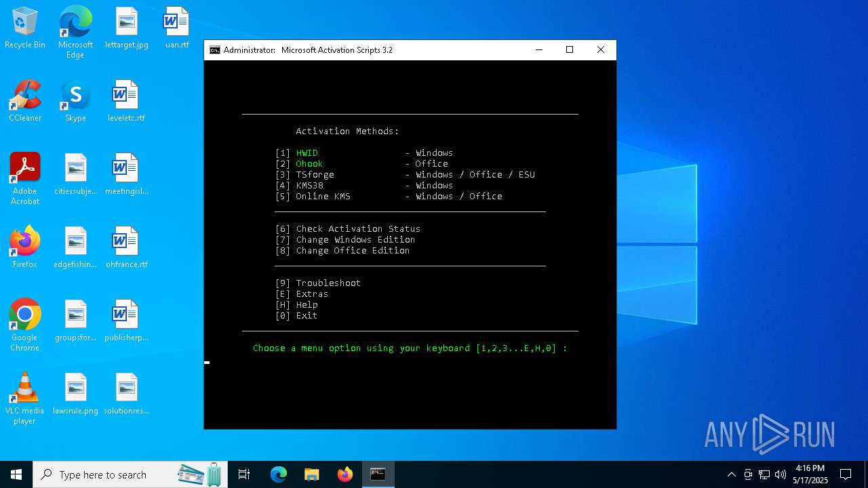
Task: Click the Activation Methods heading
Action: (347, 131)
